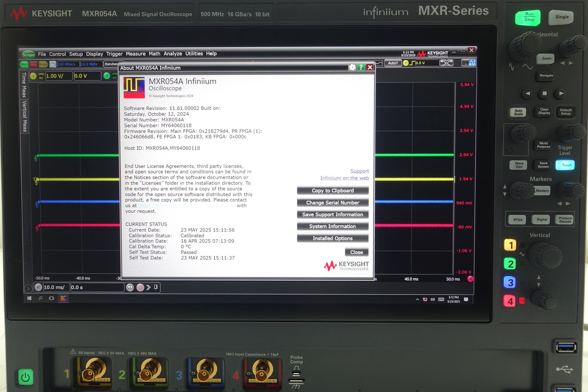Click the taskbar network icon

coord(425,300)
